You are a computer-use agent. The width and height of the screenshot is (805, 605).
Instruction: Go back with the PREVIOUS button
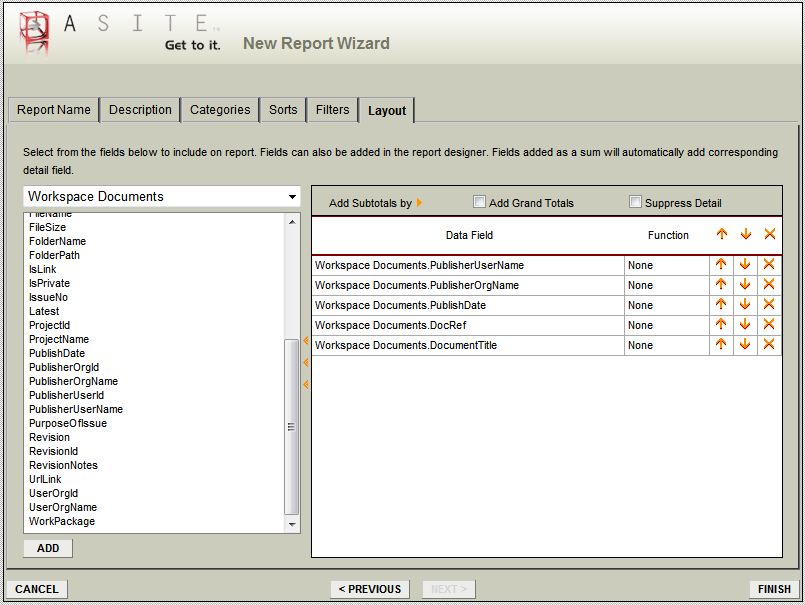(370, 589)
